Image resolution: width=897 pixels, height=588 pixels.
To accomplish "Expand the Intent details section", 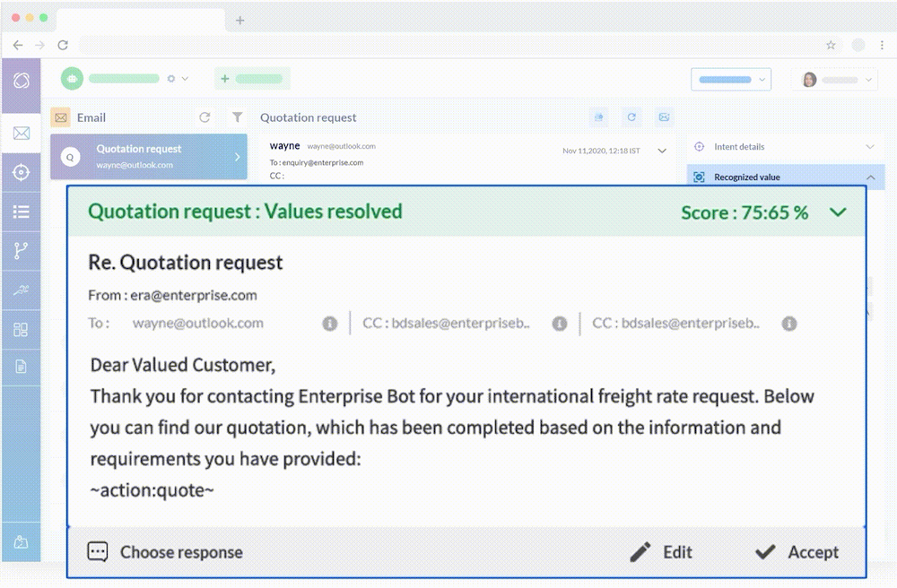I will (870, 147).
